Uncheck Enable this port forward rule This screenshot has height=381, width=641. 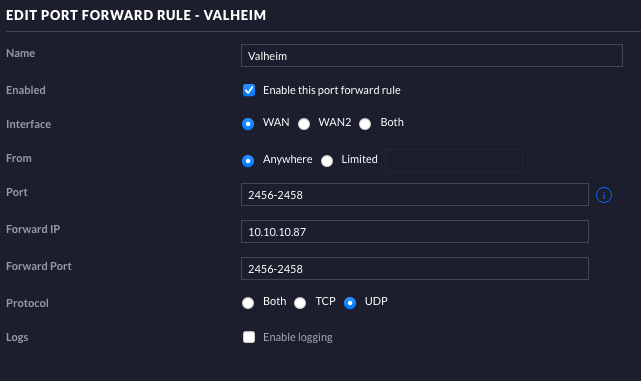point(249,90)
